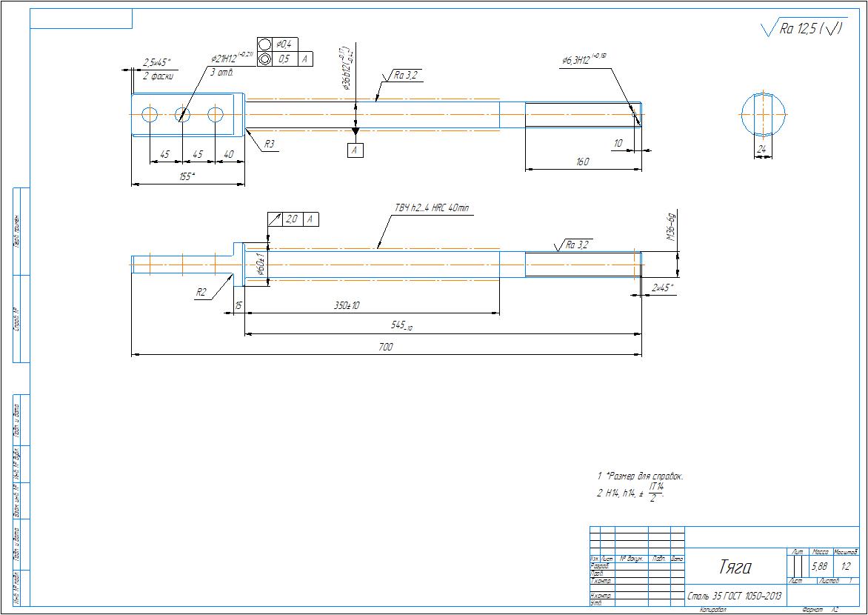The height and width of the screenshot is (615, 868).
Task: Select the middle hole in the top view
Action: pyautogui.click(x=183, y=115)
